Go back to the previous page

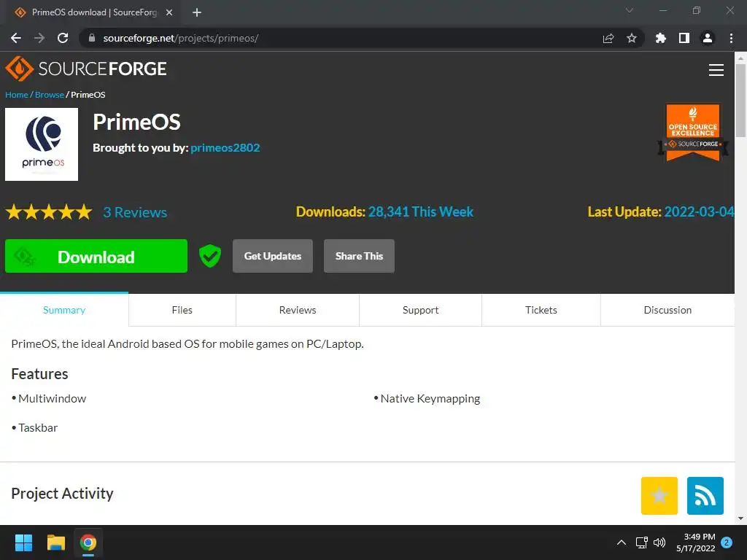click(16, 38)
